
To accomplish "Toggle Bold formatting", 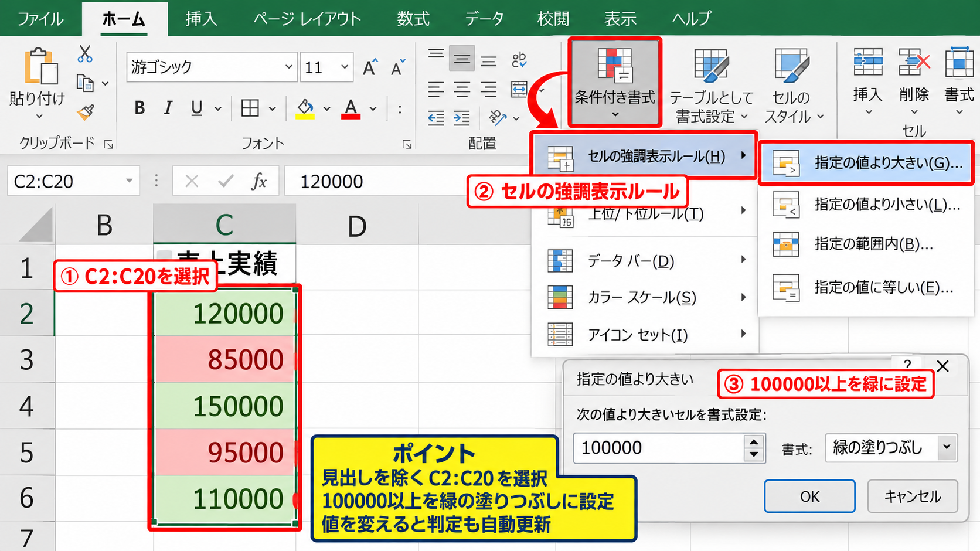I will tap(139, 108).
